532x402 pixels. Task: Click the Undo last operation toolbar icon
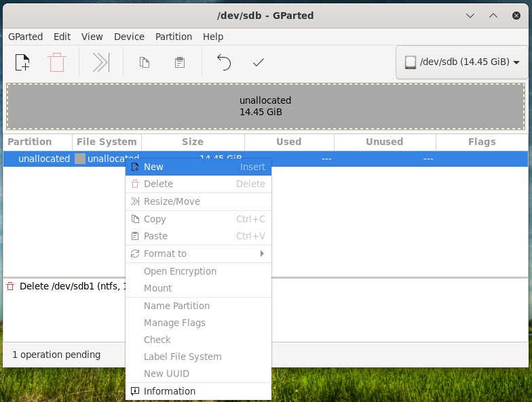(224, 62)
